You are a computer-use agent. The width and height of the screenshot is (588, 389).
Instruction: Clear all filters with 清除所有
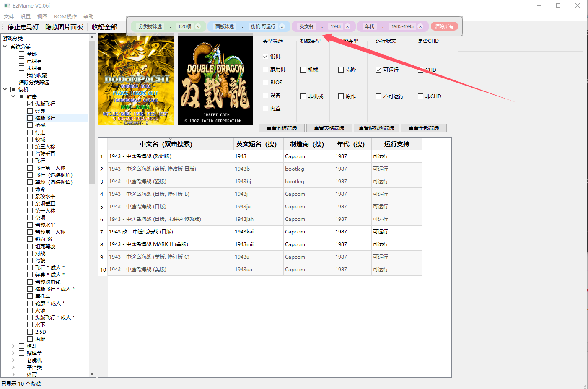(x=444, y=26)
